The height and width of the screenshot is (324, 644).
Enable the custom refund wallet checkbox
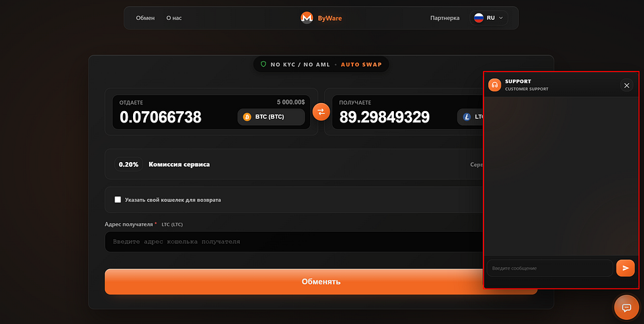point(118,199)
